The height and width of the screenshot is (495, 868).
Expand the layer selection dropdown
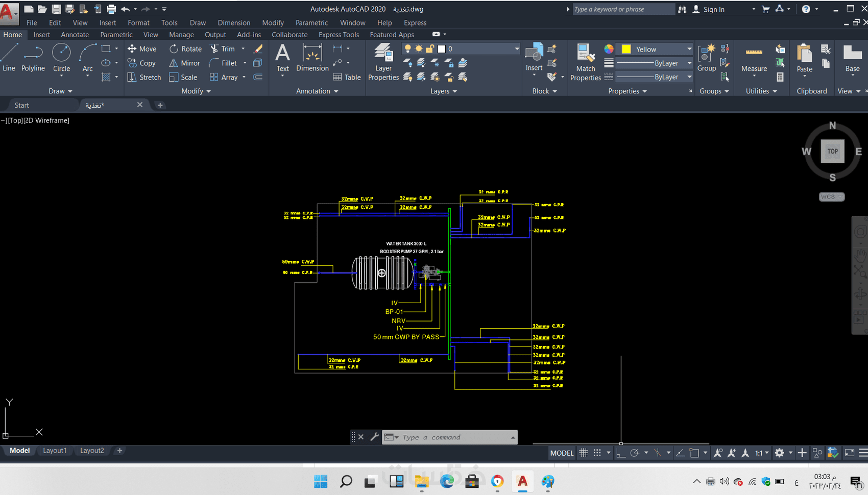click(517, 49)
